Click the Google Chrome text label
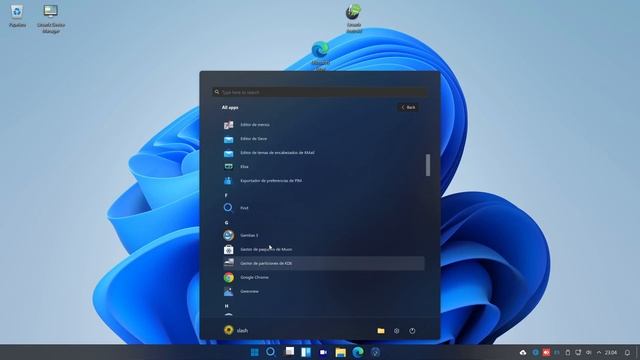The width and height of the screenshot is (640, 360). click(x=254, y=277)
